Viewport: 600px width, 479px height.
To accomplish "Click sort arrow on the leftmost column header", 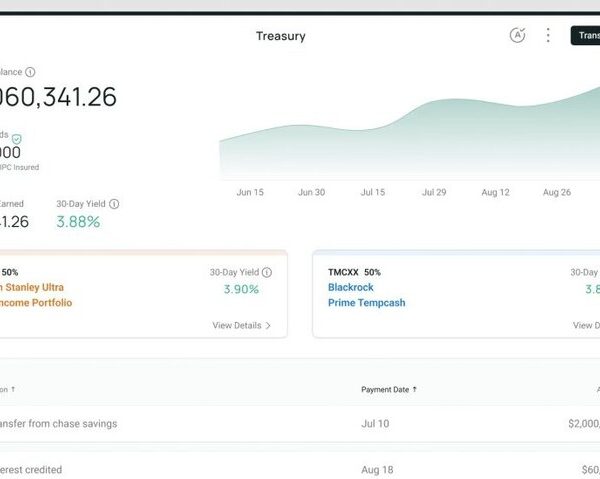I will 13,389.
